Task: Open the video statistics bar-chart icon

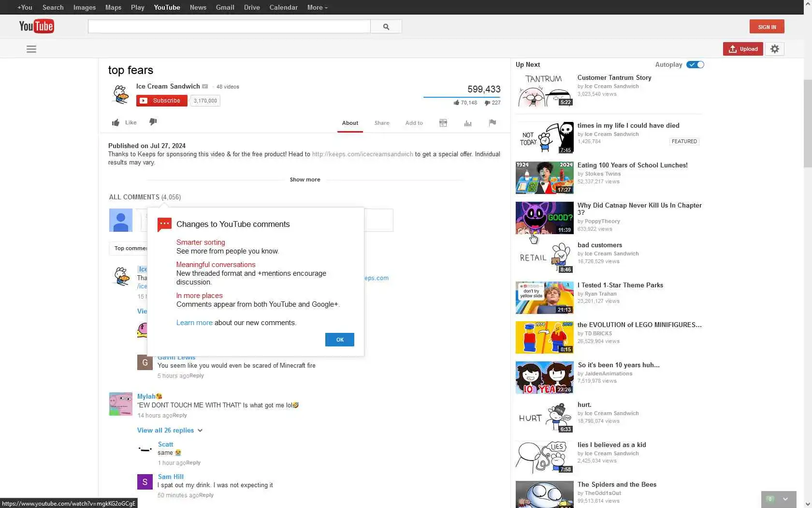Action: pyautogui.click(x=468, y=123)
